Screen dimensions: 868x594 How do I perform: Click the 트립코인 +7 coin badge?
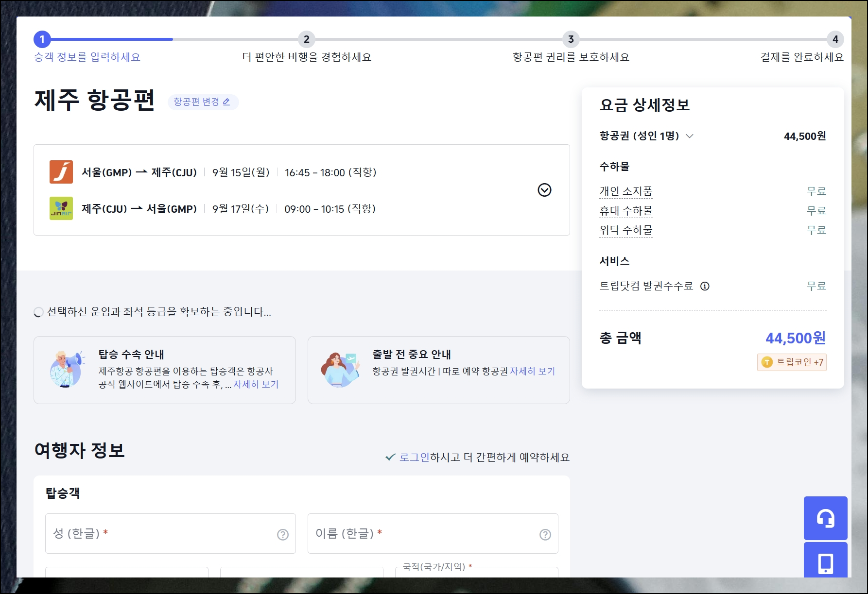coord(792,362)
